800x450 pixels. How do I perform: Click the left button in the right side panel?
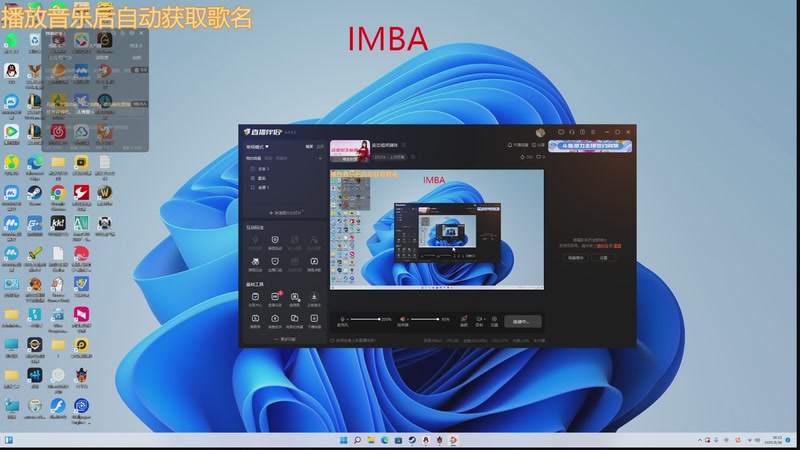point(576,258)
